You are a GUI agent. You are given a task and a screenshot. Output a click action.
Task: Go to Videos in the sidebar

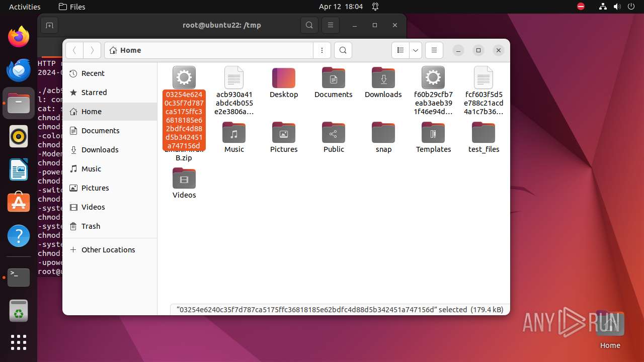pos(110,207)
